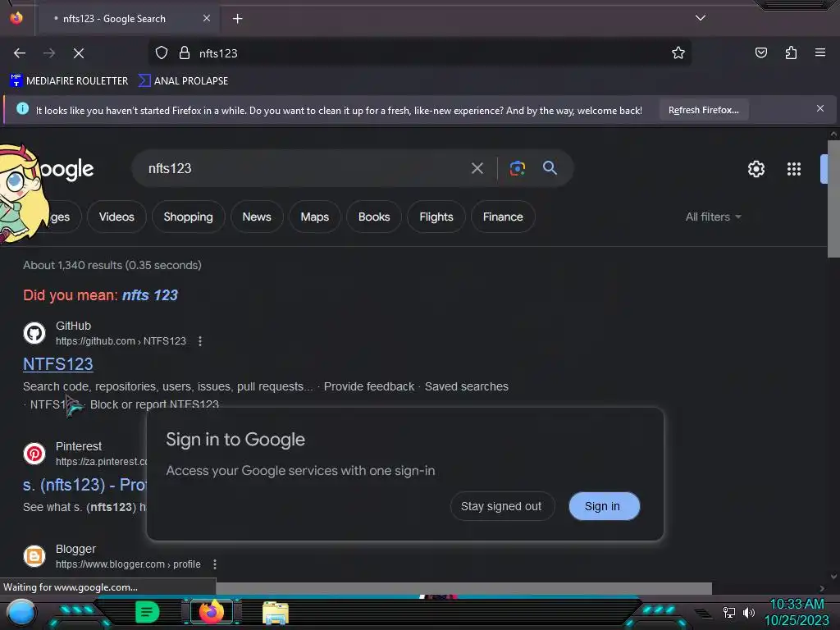Go back with the back arrow

click(x=20, y=53)
